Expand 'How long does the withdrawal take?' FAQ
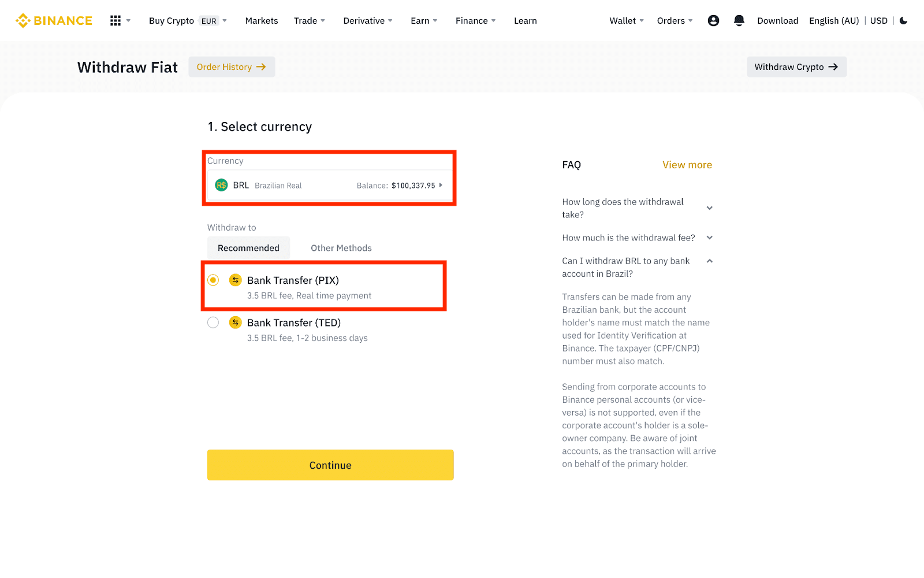Viewport: 924px width, 578px height. [710, 208]
